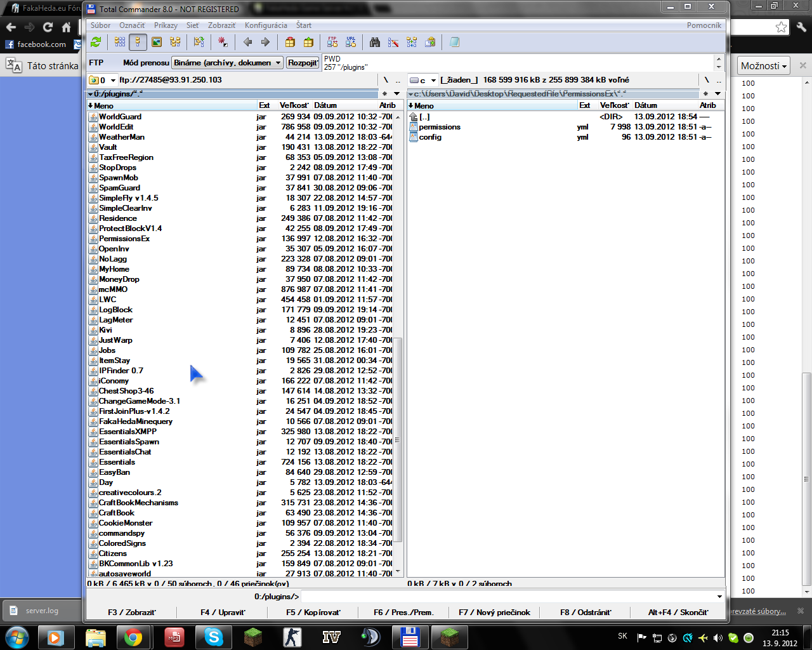Open the Konfigurácia menu
The image size is (812, 650).
pyautogui.click(x=266, y=25)
